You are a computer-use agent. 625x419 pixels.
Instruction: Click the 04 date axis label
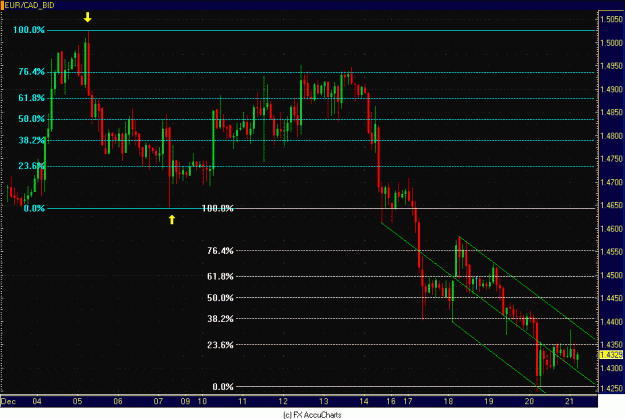tap(37, 401)
